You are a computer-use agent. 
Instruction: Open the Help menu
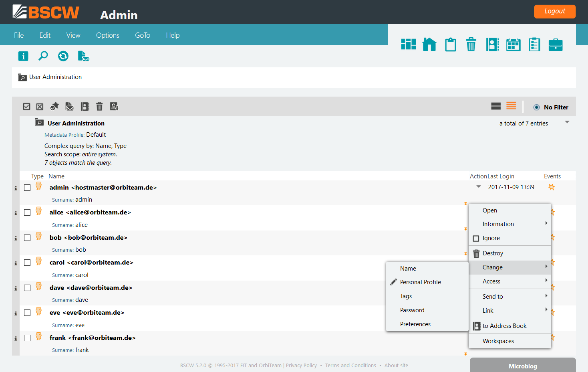tap(173, 35)
